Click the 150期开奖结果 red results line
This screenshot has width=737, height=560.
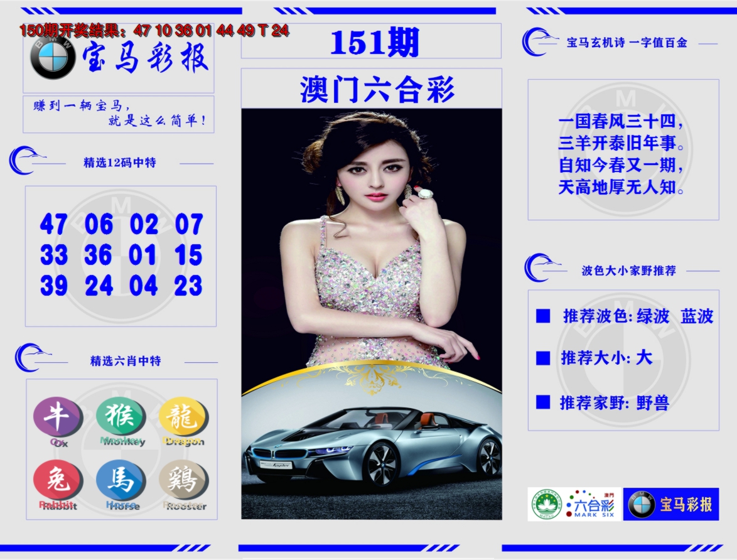click(154, 31)
